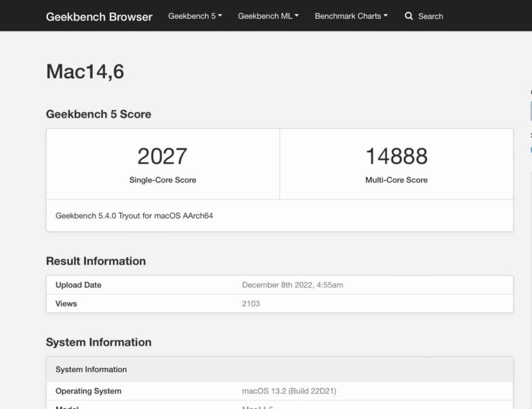This screenshot has width=532, height=409.
Task: Click the Geekbench 5 Score heading
Action: pos(99,114)
